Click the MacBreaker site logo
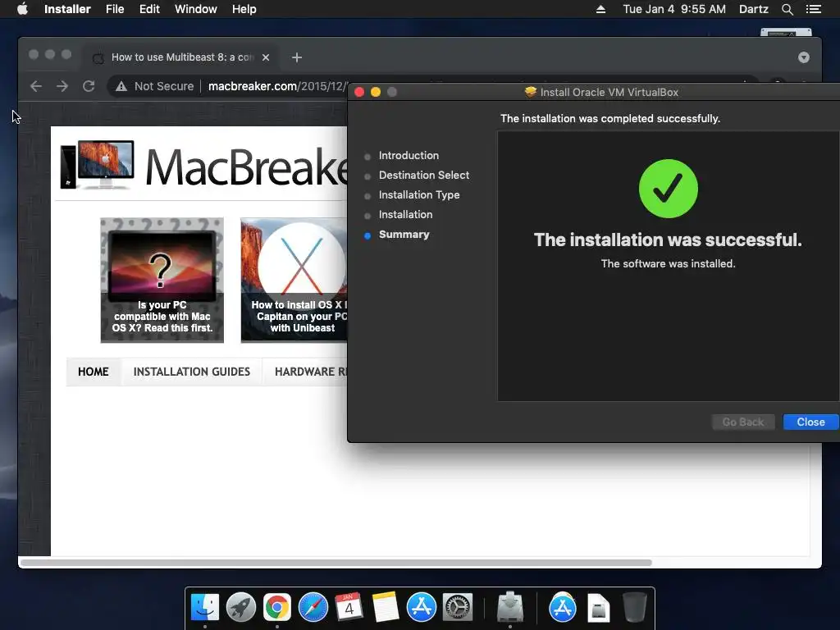Image resolution: width=840 pixels, height=630 pixels. [x=203, y=167]
